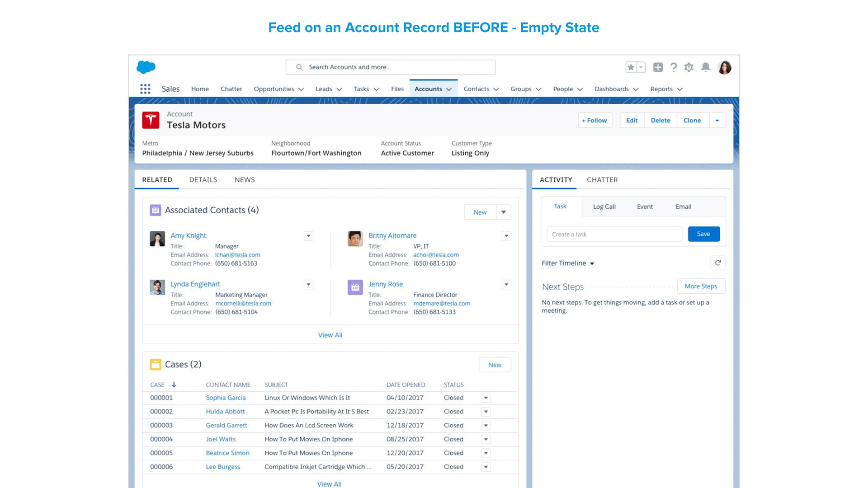Open the notifications bell
The image size is (868, 488).
point(705,67)
